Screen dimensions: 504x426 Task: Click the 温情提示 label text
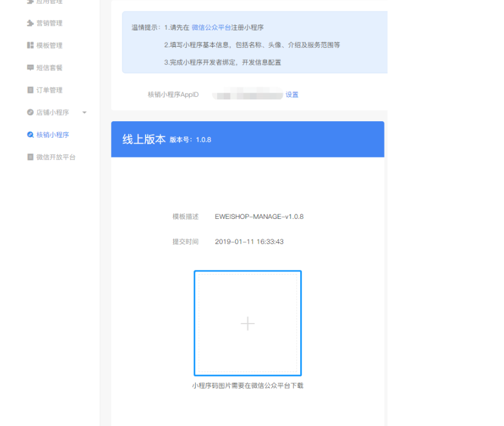coord(146,28)
